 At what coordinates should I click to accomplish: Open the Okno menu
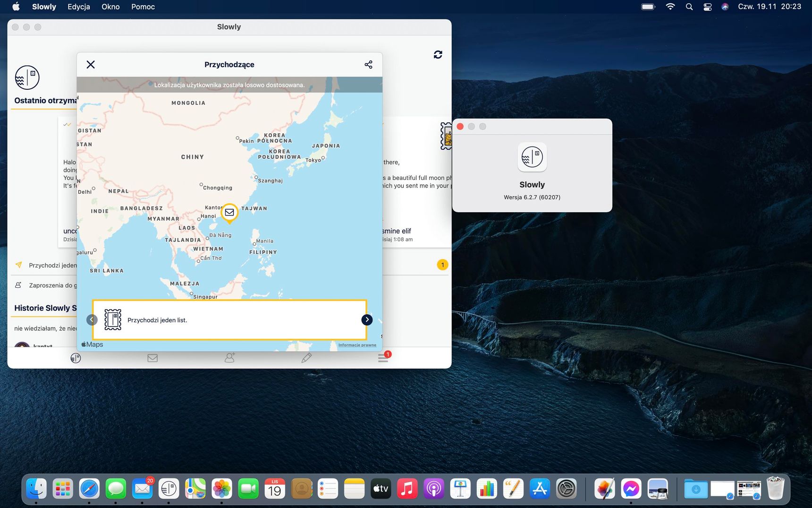click(x=110, y=7)
